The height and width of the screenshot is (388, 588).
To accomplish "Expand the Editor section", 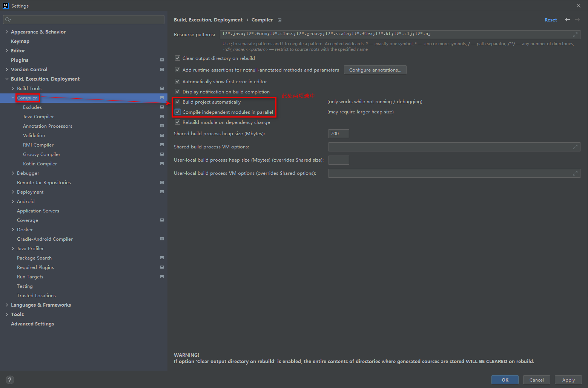I will pos(7,50).
